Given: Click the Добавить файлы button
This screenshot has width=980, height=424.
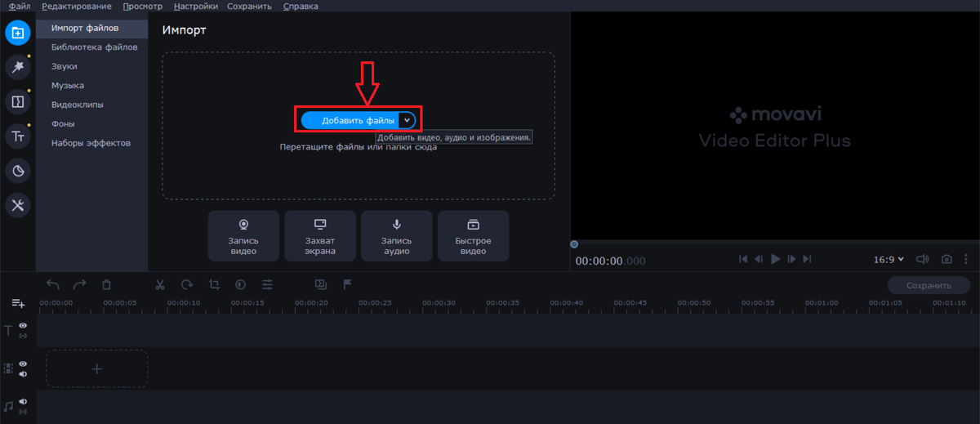Looking at the screenshot, I should click(350, 120).
